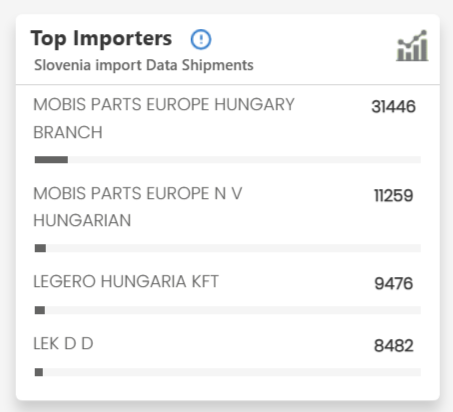Click the empty track of first progress bar
The height and width of the screenshot is (412, 453).
(x=244, y=160)
